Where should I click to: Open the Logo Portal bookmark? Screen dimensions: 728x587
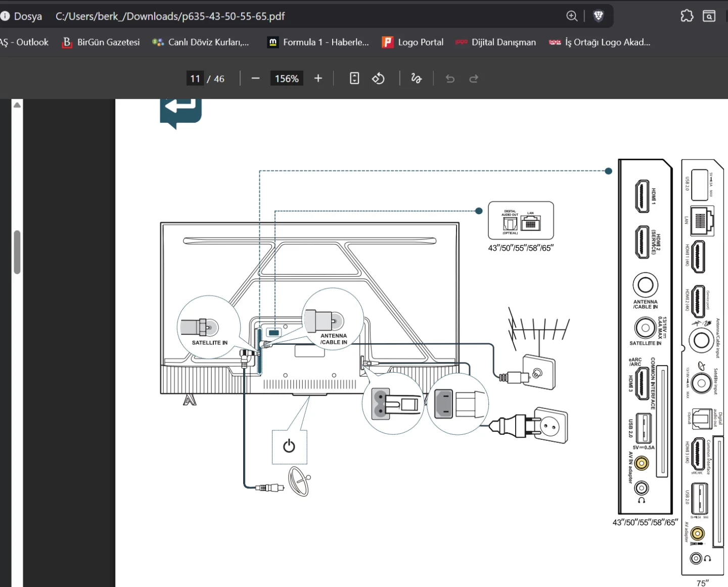point(413,42)
